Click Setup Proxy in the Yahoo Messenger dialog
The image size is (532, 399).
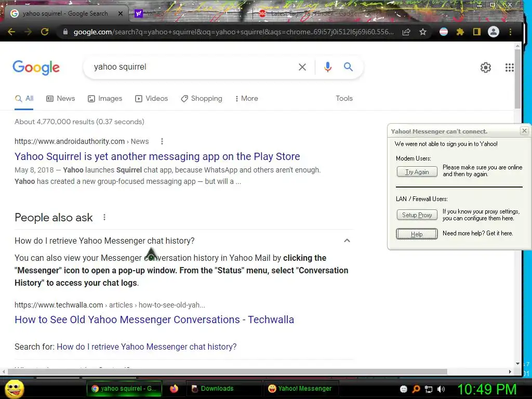417,215
